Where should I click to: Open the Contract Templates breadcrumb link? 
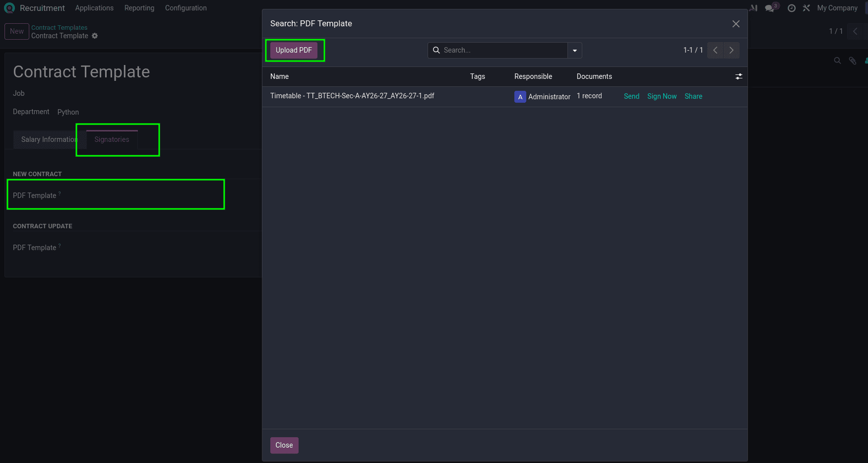pyautogui.click(x=60, y=27)
